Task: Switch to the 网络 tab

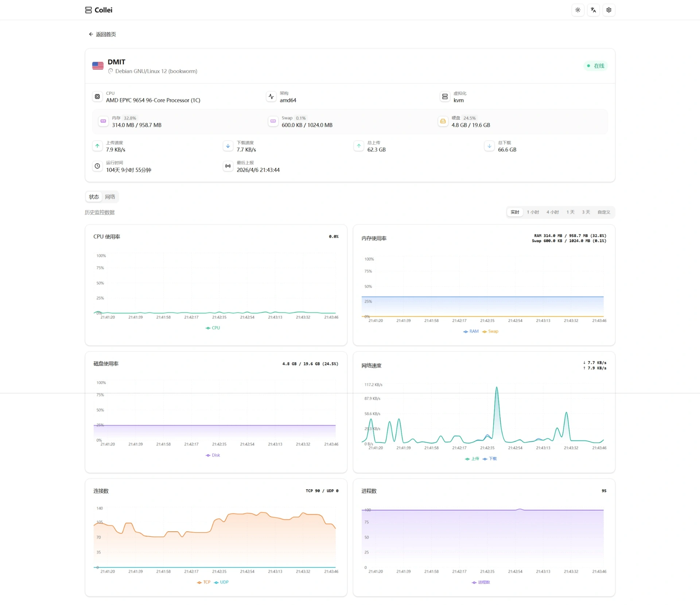Action: (110, 197)
